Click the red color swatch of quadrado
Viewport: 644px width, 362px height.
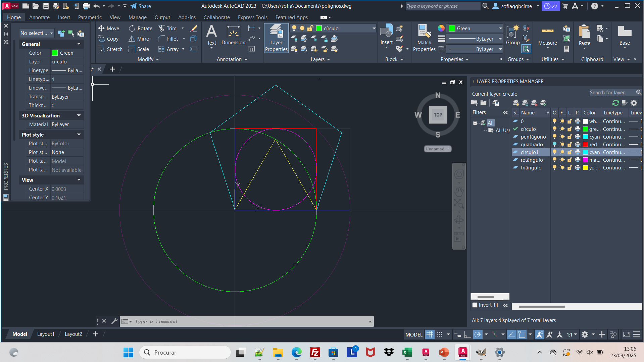(x=585, y=145)
